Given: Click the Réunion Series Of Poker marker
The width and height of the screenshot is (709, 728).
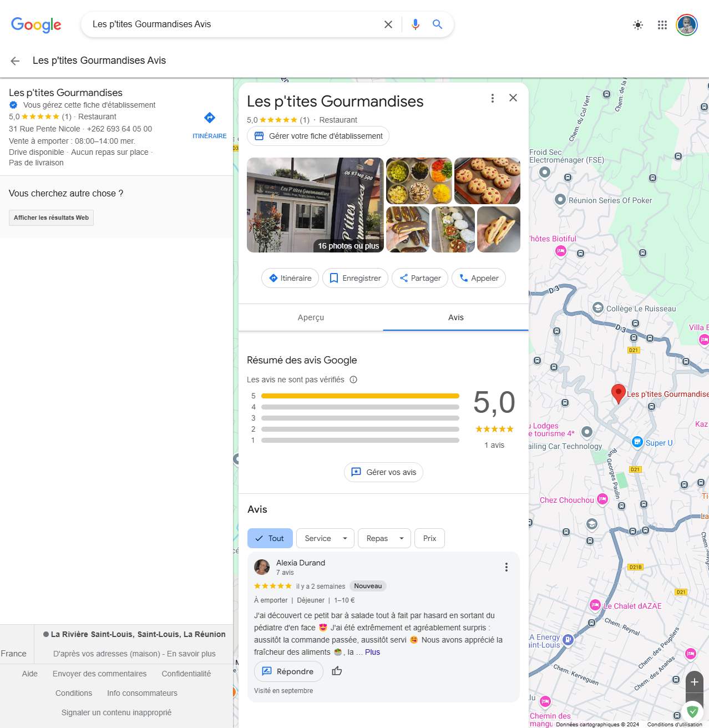Looking at the screenshot, I should click(x=560, y=200).
